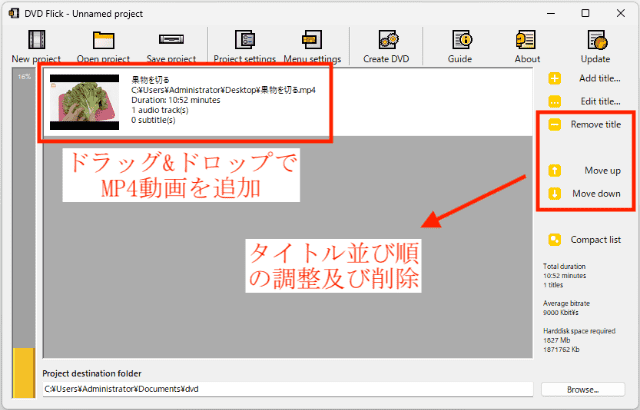The image size is (640, 410).
Task: Click the Project destination folder path field
Action: pos(287,389)
